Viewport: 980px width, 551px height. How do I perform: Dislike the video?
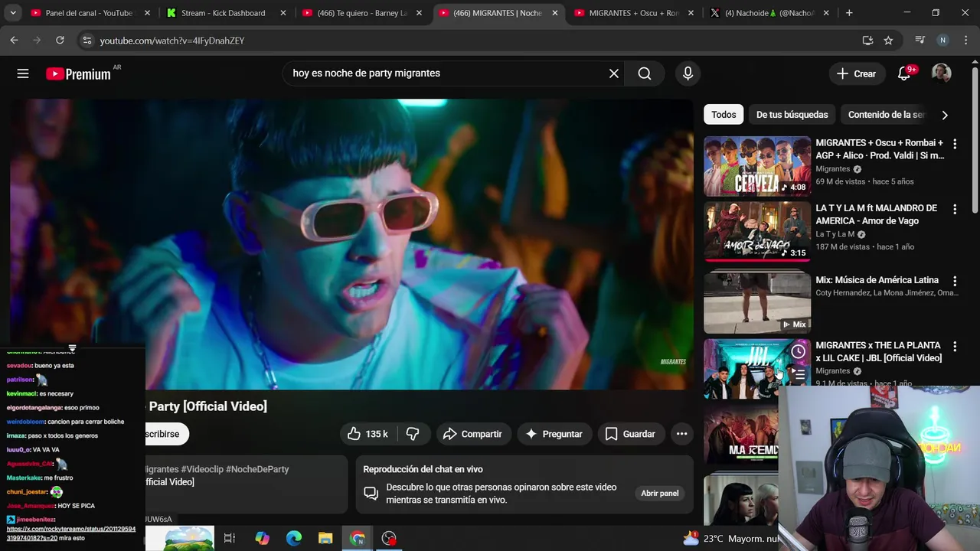(x=413, y=434)
